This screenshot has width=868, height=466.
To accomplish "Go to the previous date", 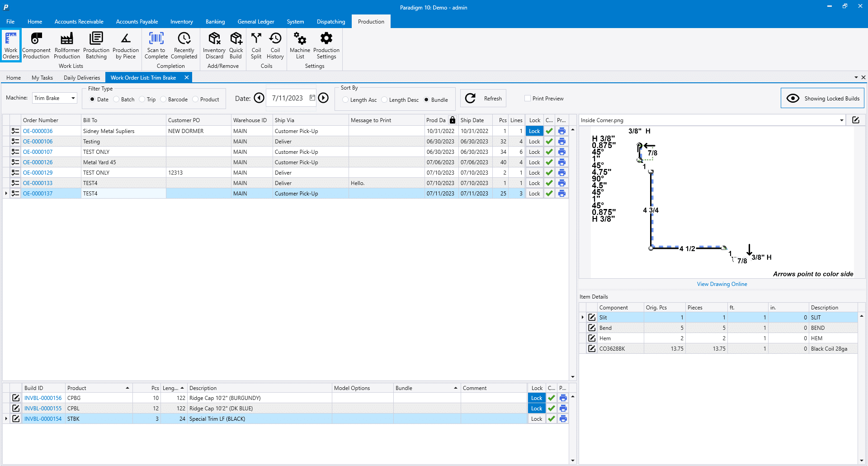I will tap(259, 98).
